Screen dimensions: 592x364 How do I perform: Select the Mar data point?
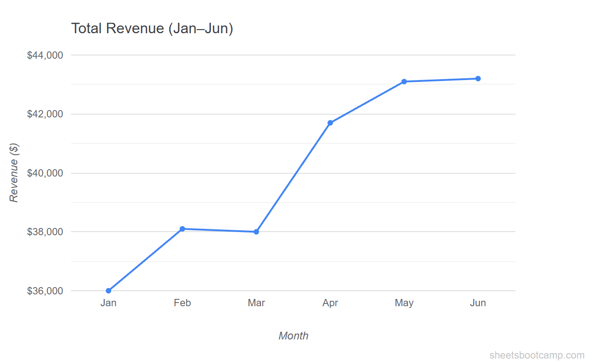coord(256,231)
